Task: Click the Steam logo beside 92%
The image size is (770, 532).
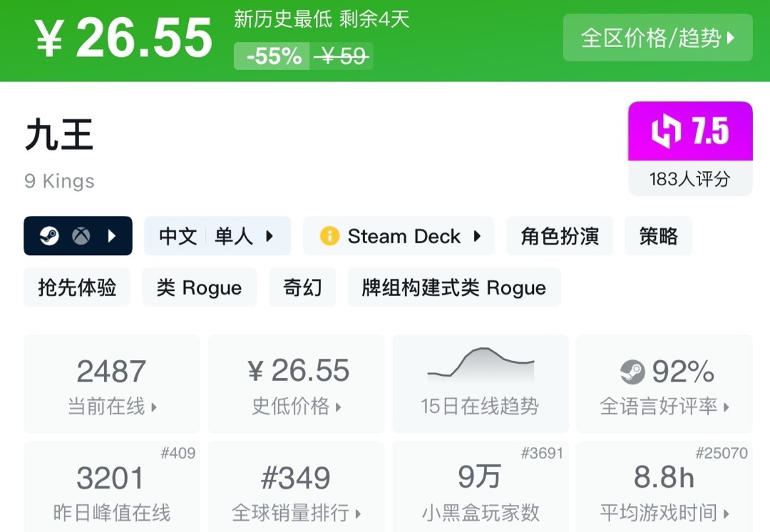Action: (x=632, y=372)
